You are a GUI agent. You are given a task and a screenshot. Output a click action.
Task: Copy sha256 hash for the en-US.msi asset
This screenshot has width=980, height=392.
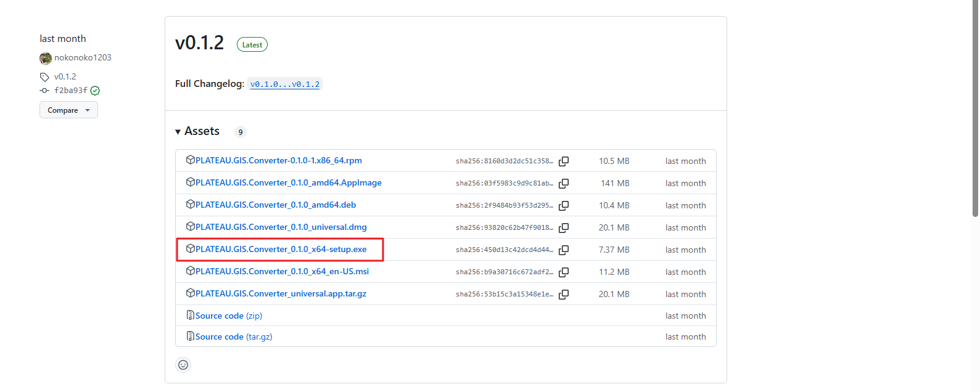click(564, 272)
